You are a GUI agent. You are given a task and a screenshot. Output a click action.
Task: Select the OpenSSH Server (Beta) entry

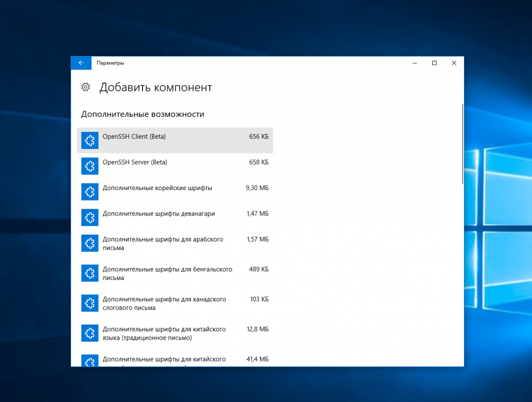tap(175, 166)
